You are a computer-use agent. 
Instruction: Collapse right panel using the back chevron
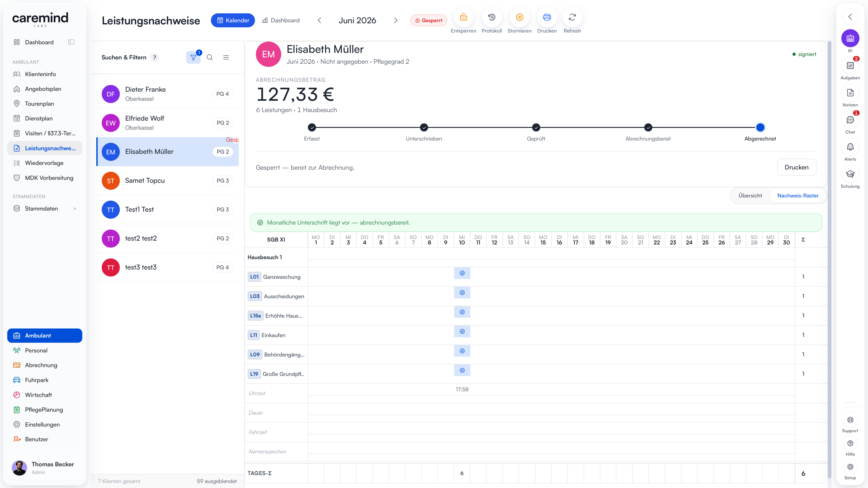(850, 17)
